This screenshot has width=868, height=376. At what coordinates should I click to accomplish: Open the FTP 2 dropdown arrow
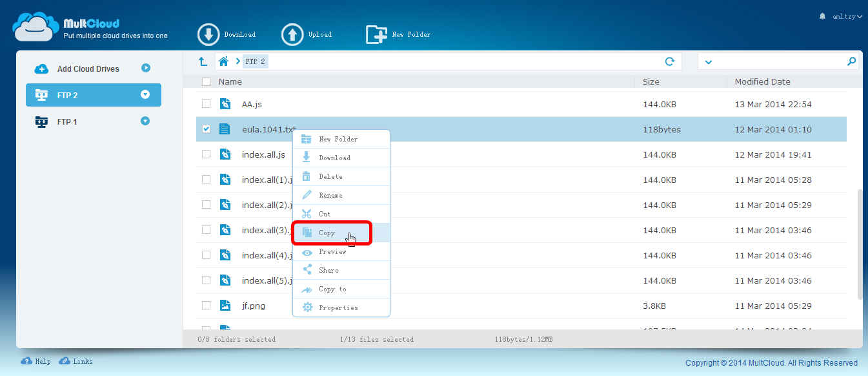click(x=145, y=94)
